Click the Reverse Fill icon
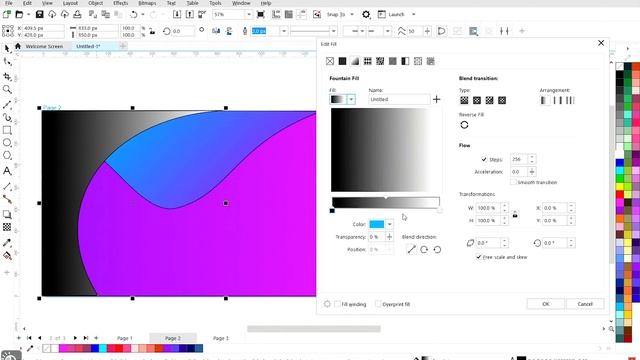 point(464,125)
